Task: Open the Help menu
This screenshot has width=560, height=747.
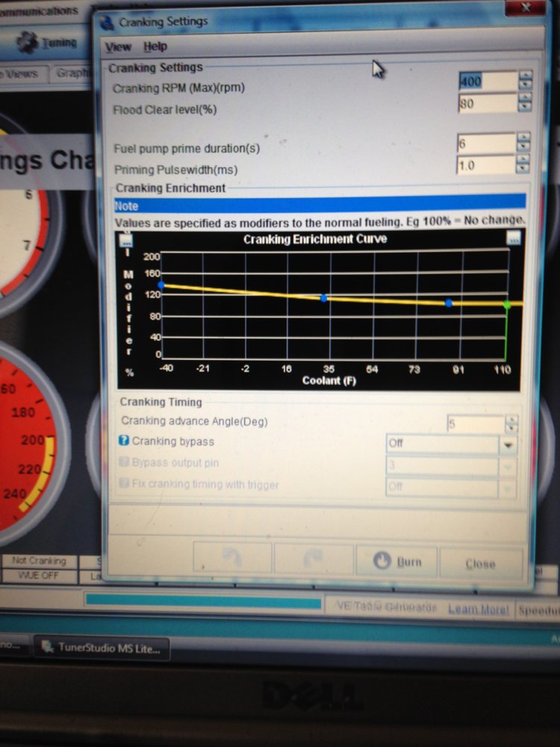Action: click(x=155, y=46)
